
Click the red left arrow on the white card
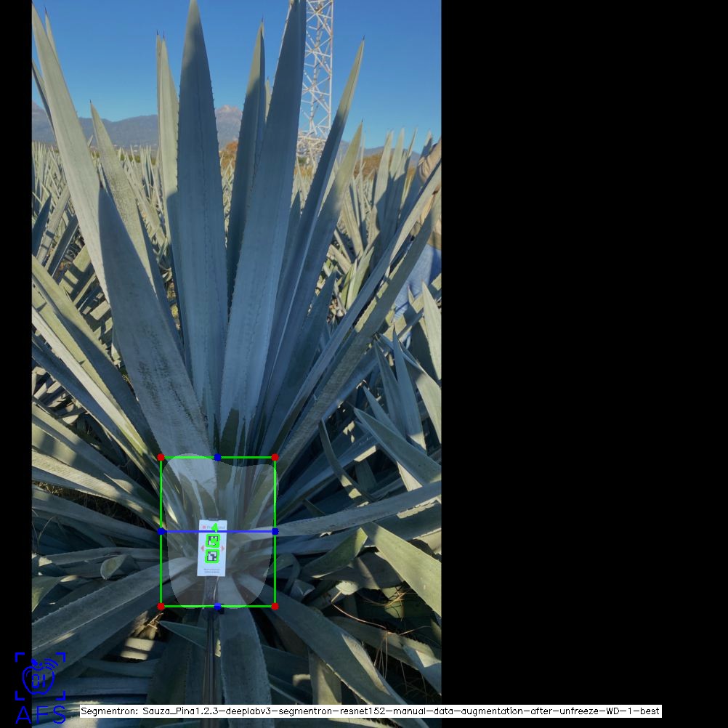pyautogui.click(x=202, y=549)
